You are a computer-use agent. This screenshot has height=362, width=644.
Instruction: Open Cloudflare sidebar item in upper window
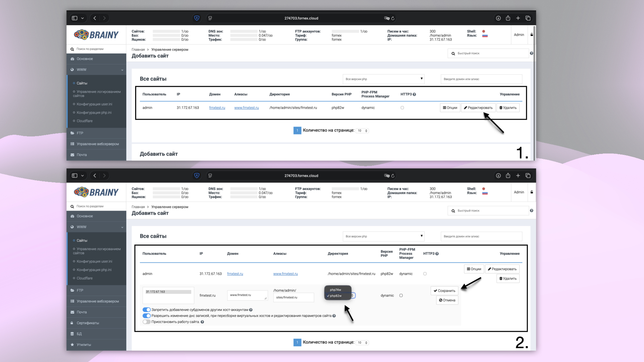click(x=85, y=121)
